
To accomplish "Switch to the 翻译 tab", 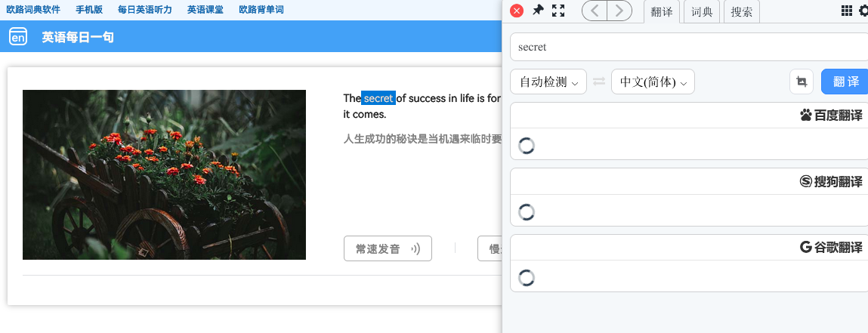I will click(x=662, y=11).
